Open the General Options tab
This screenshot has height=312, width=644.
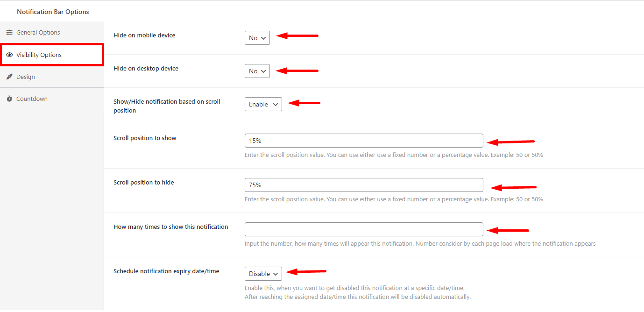[x=38, y=32]
